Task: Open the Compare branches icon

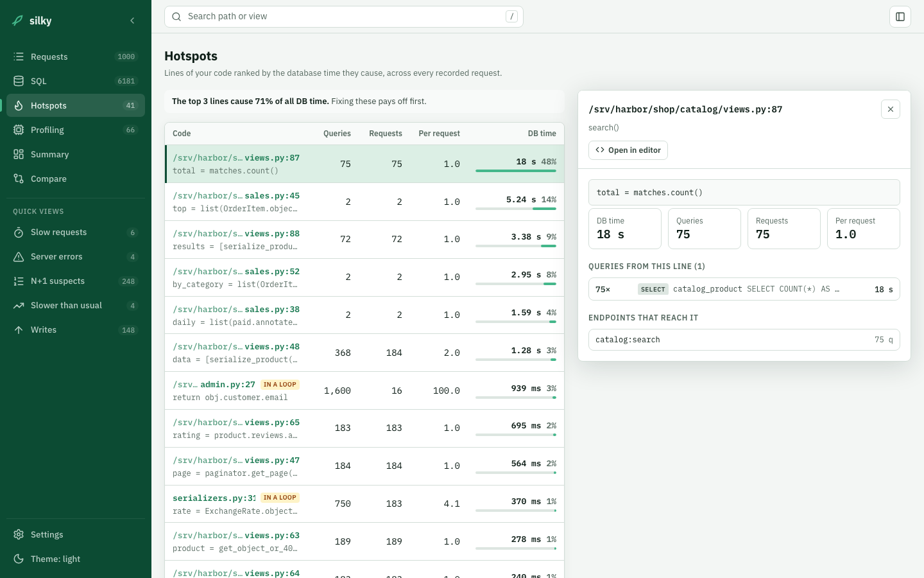Action: click(19, 179)
